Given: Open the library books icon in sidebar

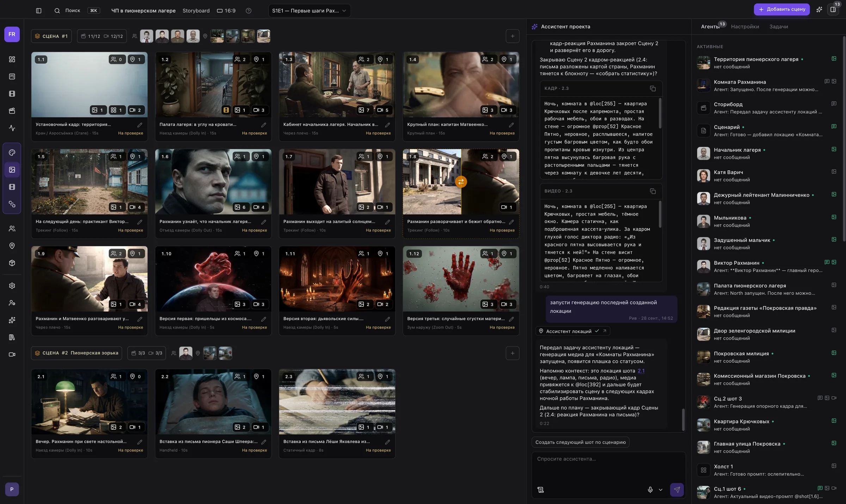Looking at the screenshot, I should (x=12, y=337).
